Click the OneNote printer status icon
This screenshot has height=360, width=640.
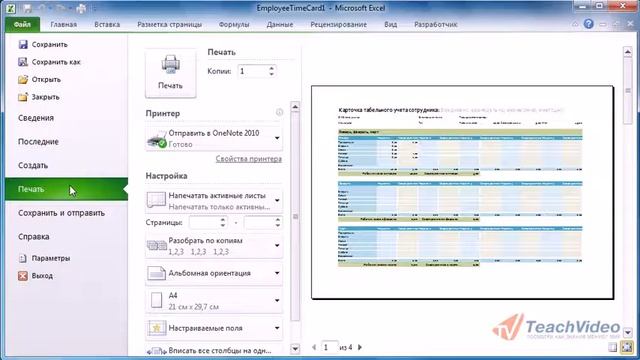tap(157, 140)
